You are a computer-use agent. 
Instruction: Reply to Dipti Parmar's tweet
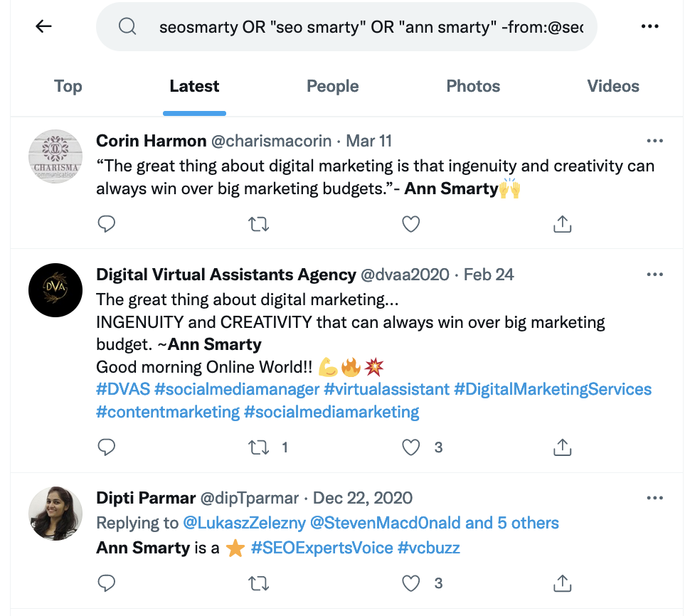click(107, 583)
